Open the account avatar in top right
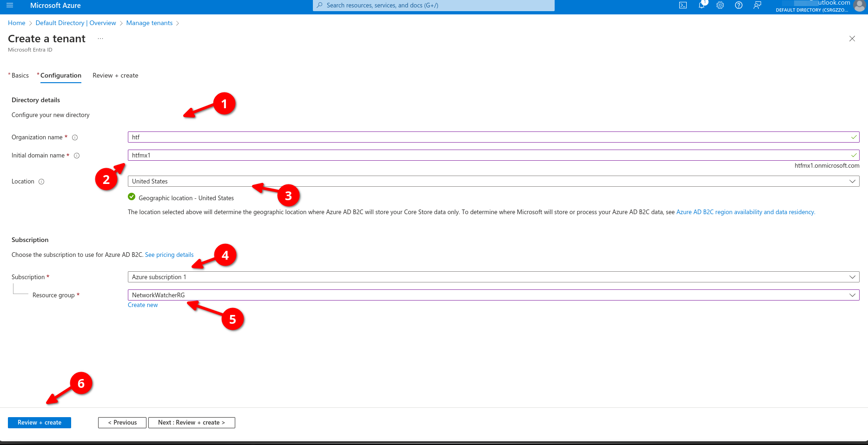Viewport: 868px width, 445px height. 859,6
